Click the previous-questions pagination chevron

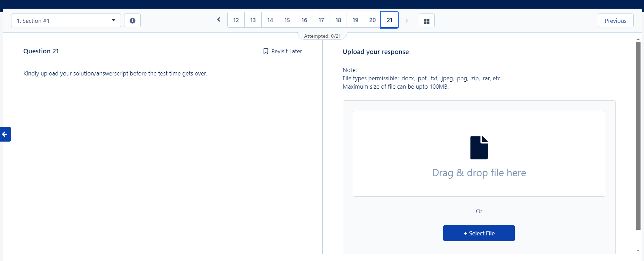point(219,20)
